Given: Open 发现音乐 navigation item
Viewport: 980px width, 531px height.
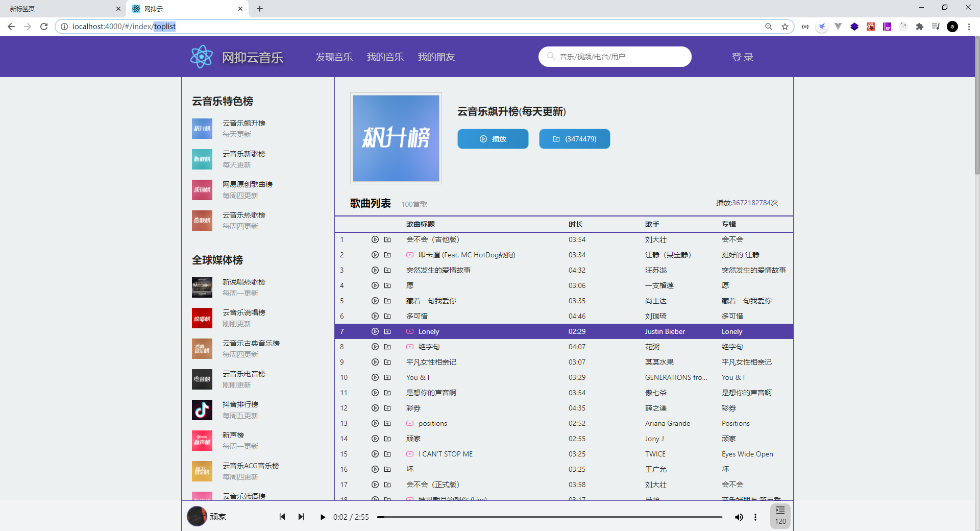Looking at the screenshot, I should (334, 57).
